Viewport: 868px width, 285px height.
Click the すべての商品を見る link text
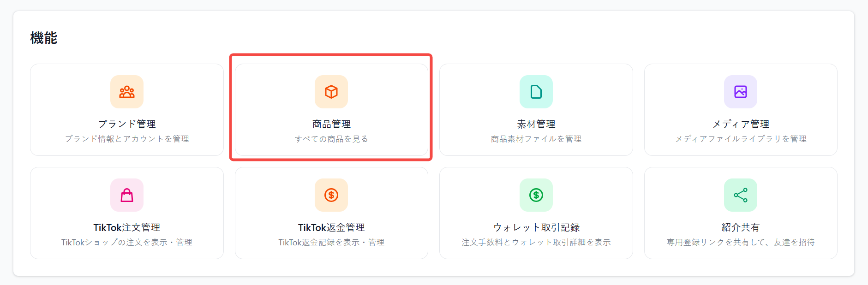tap(331, 138)
